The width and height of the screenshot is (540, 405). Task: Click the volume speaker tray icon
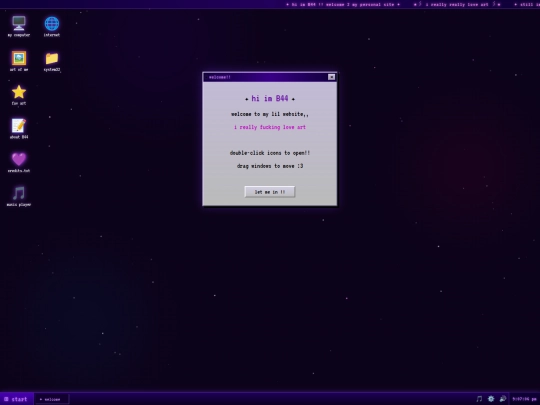click(503, 399)
